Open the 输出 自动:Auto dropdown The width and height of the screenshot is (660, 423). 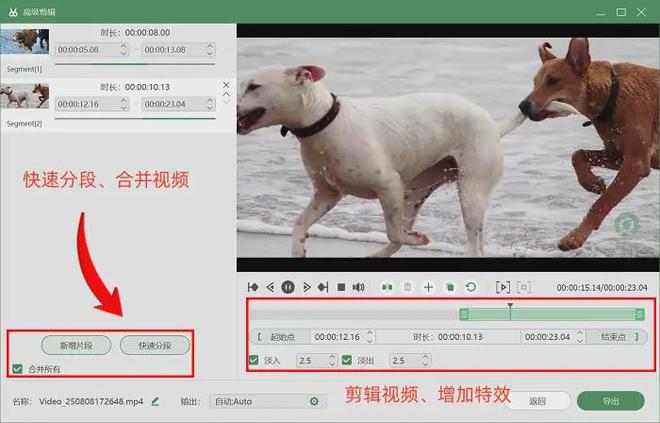click(x=268, y=402)
